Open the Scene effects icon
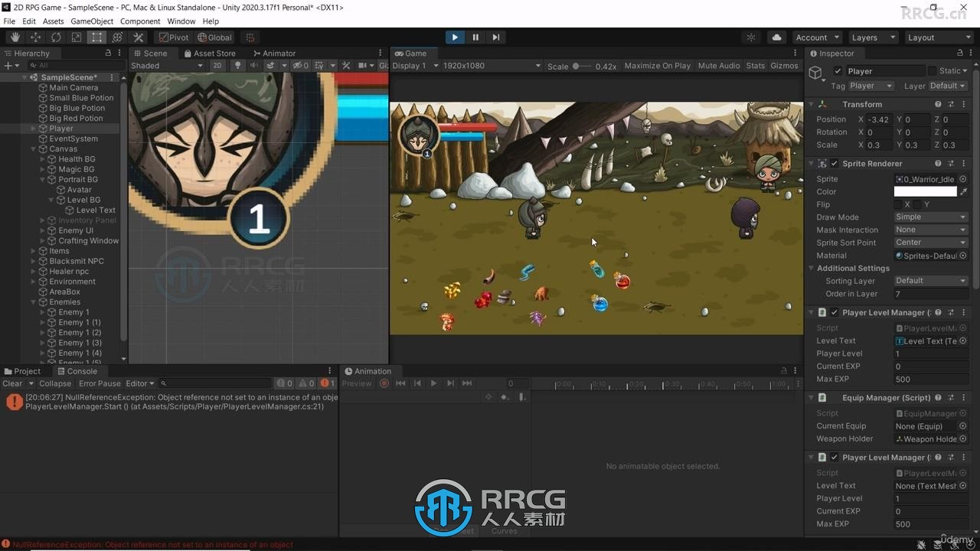This screenshot has height=551, width=980. [270, 66]
